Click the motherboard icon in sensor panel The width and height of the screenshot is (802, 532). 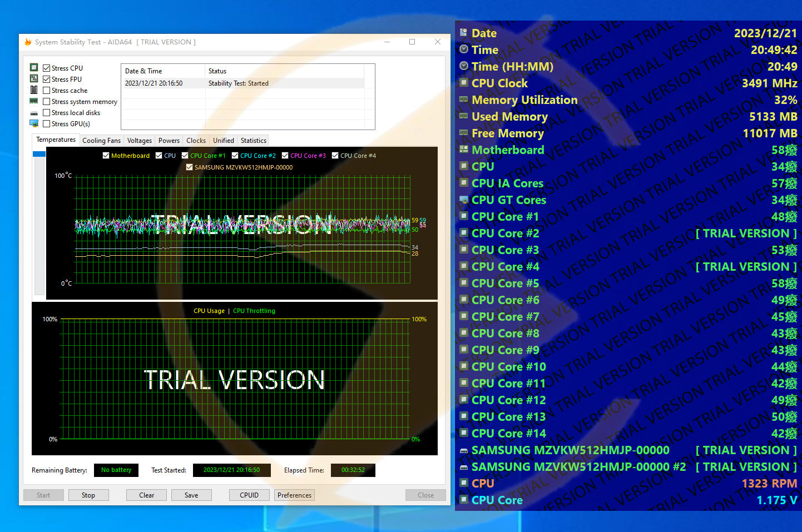pyautogui.click(x=464, y=150)
